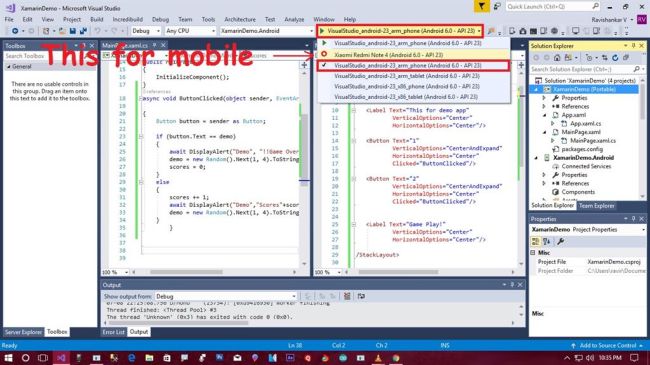Open the Analyze menu
The width and height of the screenshot is (650, 365).
pyautogui.click(x=294, y=19)
